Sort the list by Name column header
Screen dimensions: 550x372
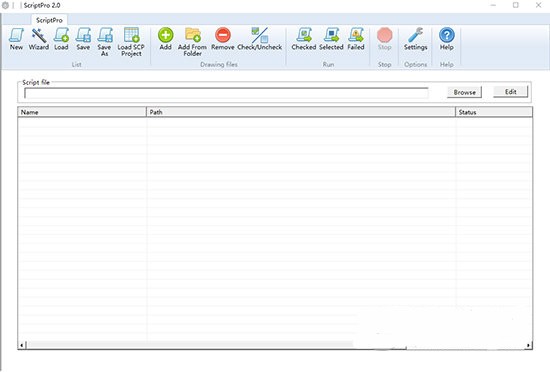tap(82, 112)
